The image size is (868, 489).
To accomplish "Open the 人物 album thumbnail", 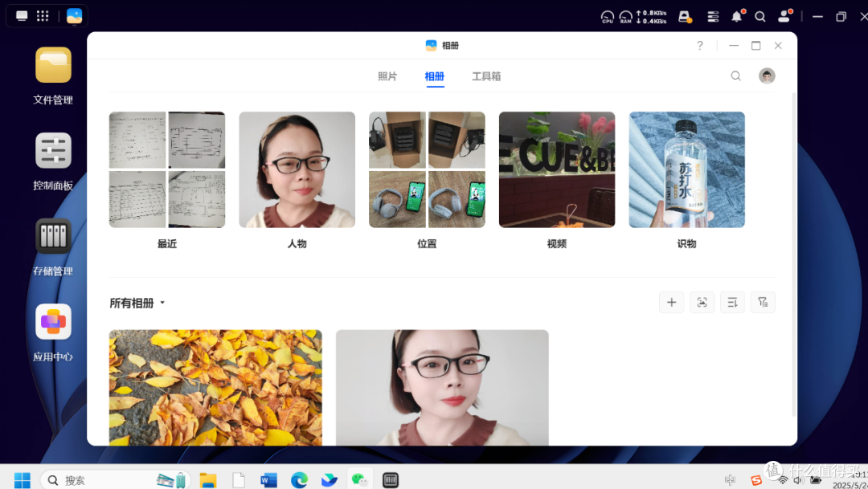I will pyautogui.click(x=297, y=169).
